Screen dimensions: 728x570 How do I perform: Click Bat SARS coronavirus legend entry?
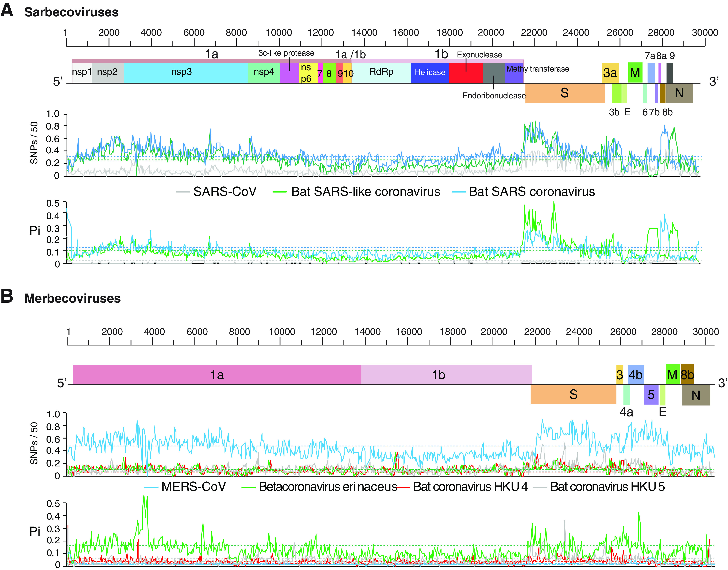[x=523, y=192]
